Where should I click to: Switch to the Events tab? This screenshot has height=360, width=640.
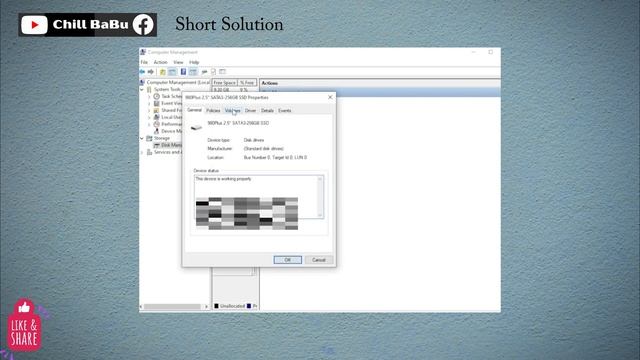284,111
